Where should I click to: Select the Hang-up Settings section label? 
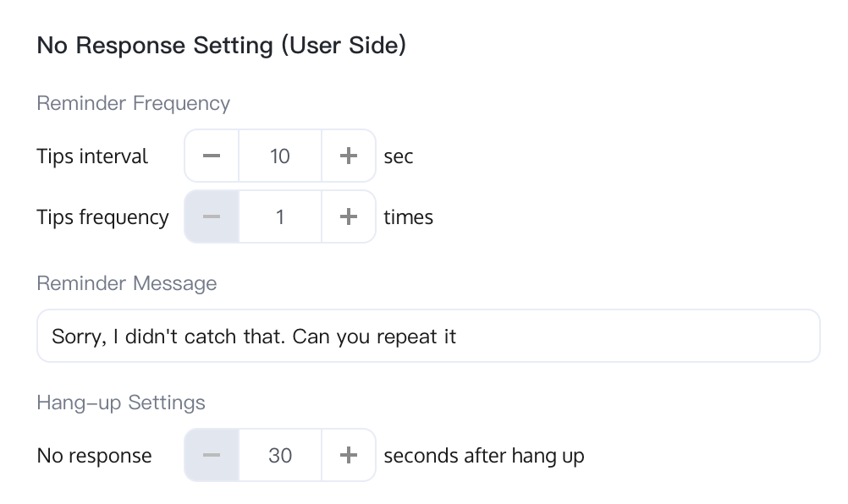pyautogui.click(x=121, y=402)
